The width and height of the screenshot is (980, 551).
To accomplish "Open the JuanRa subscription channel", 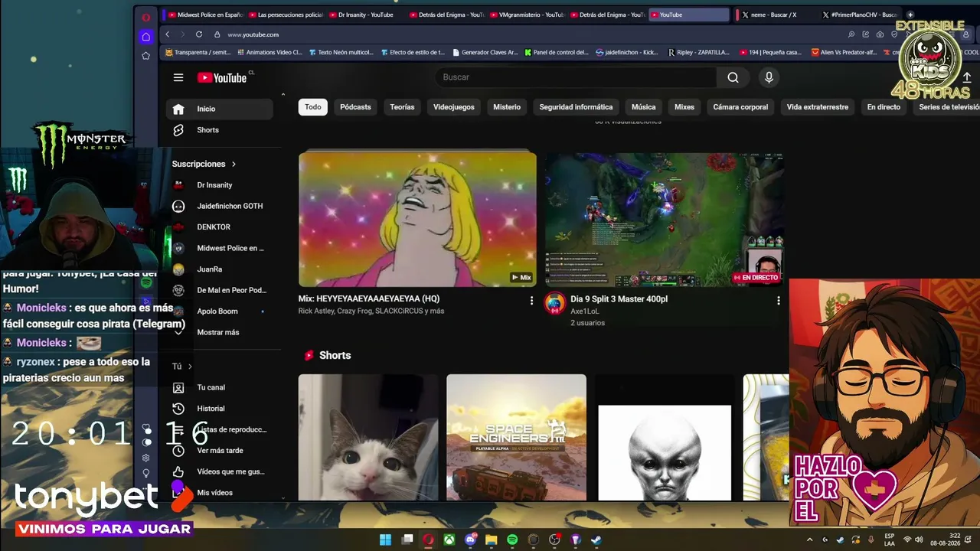I will (x=219, y=269).
